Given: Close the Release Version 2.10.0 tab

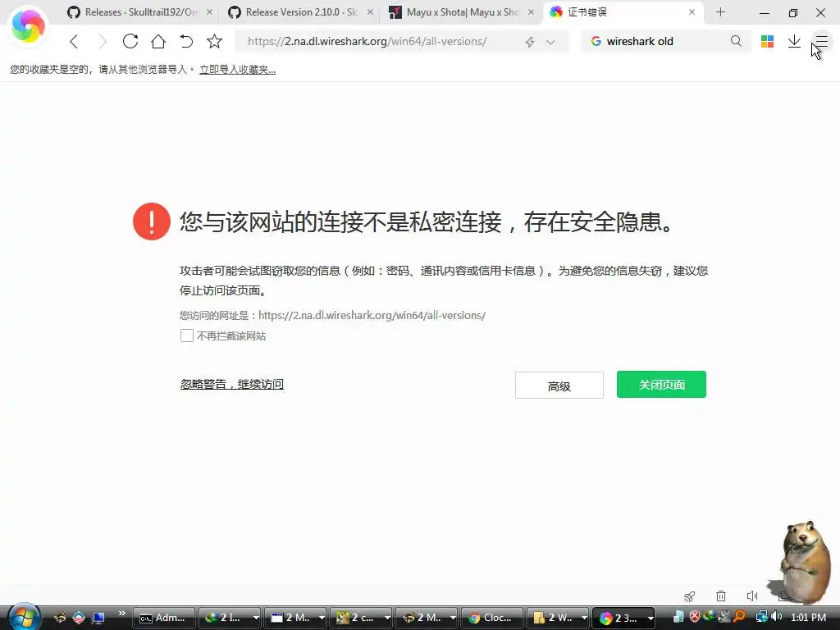Looking at the screenshot, I should tap(370, 11).
